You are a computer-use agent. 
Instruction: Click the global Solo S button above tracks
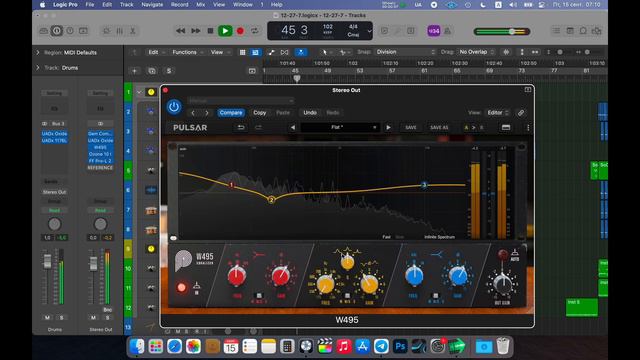(x=169, y=71)
